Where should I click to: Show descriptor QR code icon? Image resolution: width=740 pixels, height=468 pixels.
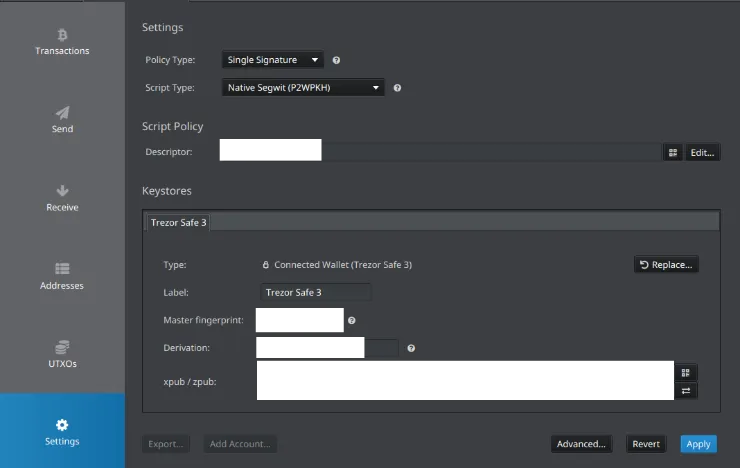pos(673,152)
